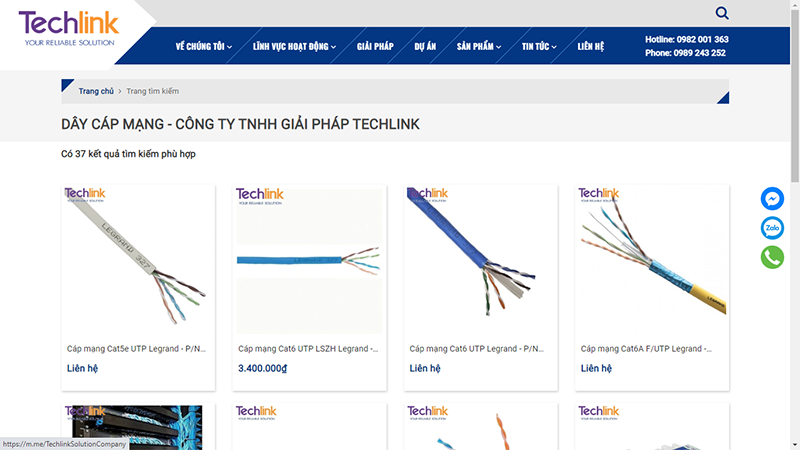800x450 pixels.
Task: Go to the Liên hệ page
Action: [x=590, y=46]
